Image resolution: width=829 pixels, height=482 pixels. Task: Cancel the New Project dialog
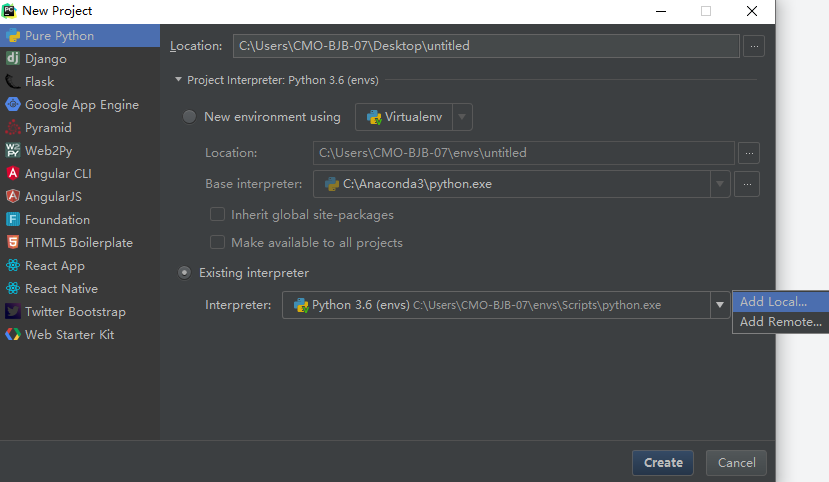coord(736,463)
